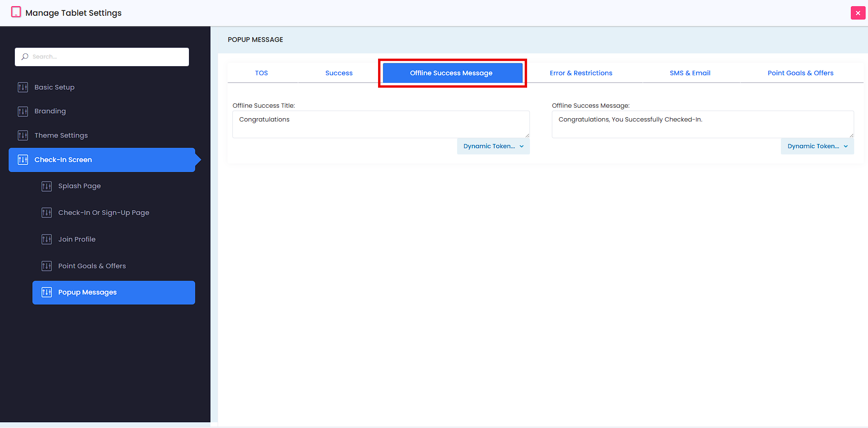Open the Error & Restrictions tab

pos(581,73)
